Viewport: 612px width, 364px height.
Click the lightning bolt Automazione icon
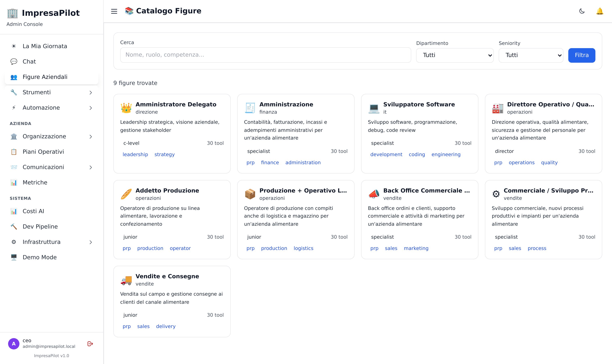[x=14, y=108]
